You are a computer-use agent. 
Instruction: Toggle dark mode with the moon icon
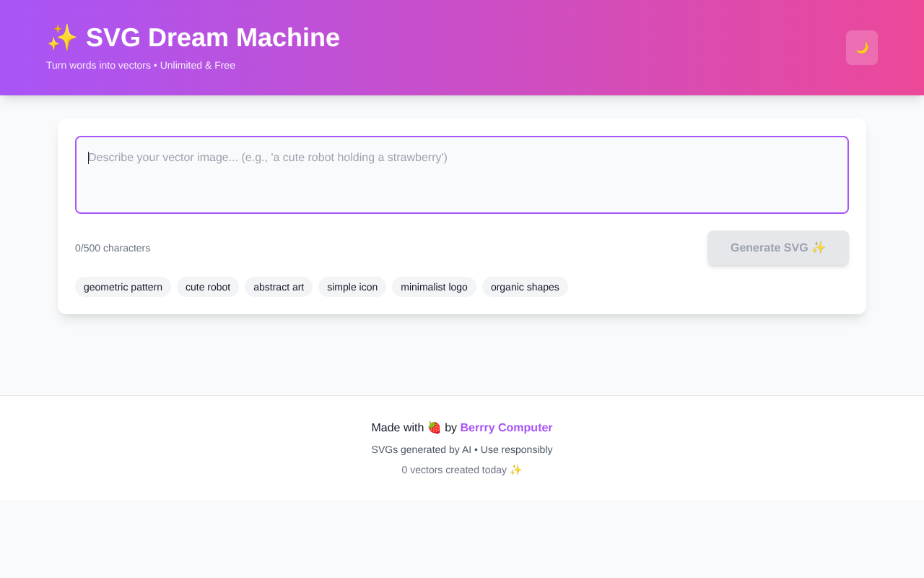(x=862, y=48)
